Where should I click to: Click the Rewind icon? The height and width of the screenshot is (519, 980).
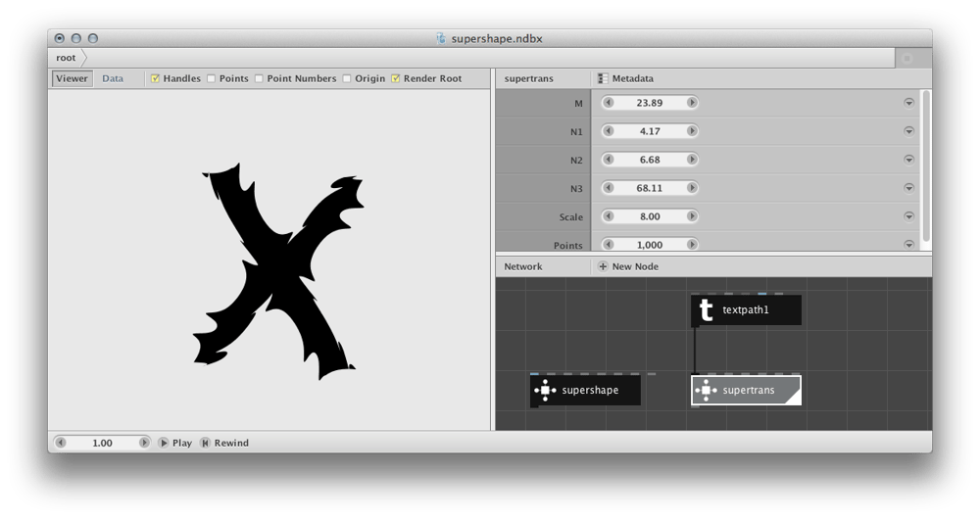point(205,443)
